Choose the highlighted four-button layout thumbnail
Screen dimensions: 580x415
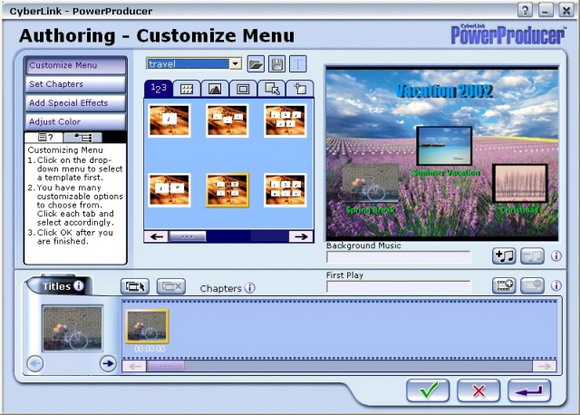(227, 190)
